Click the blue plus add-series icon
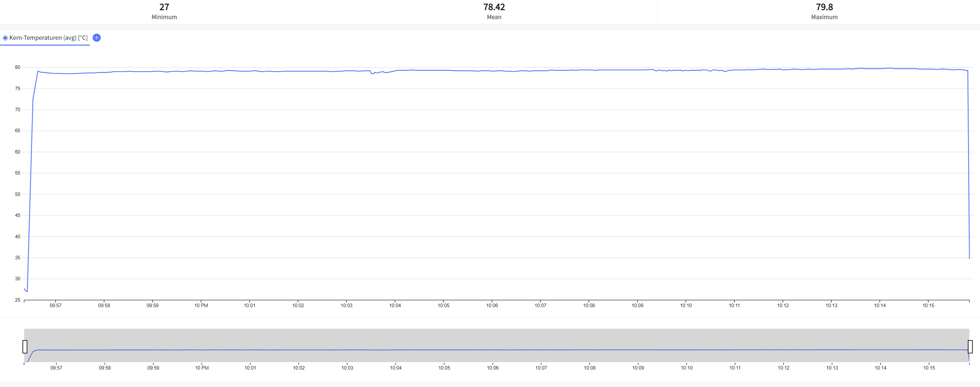This screenshot has height=387, width=980. pyautogui.click(x=97, y=38)
